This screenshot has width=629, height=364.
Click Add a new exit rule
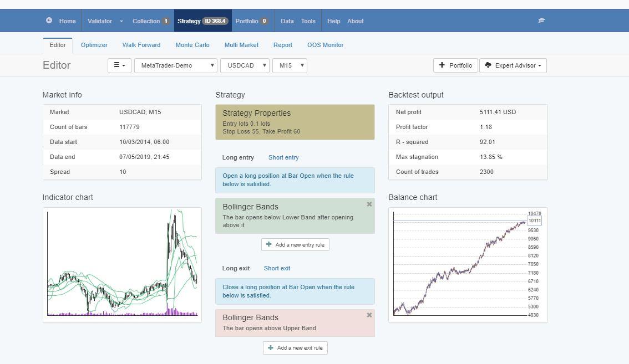[x=295, y=347]
